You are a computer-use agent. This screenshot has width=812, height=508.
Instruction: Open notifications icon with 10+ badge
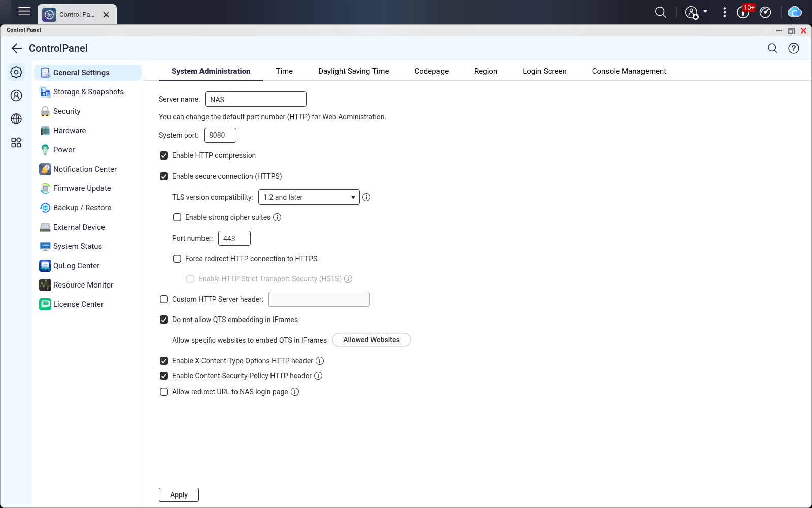pyautogui.click(x=744, y=12)
